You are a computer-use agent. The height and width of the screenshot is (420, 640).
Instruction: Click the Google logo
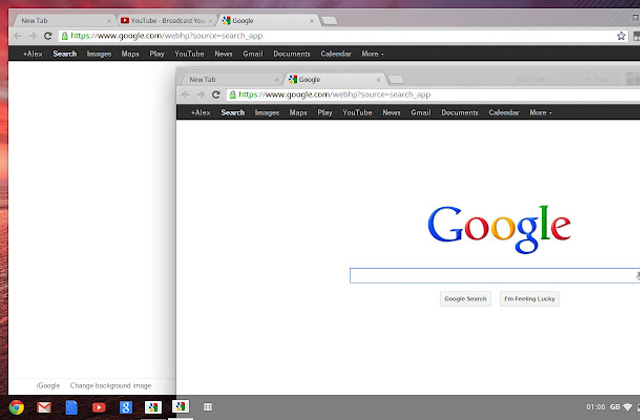(x=499, y=229)
